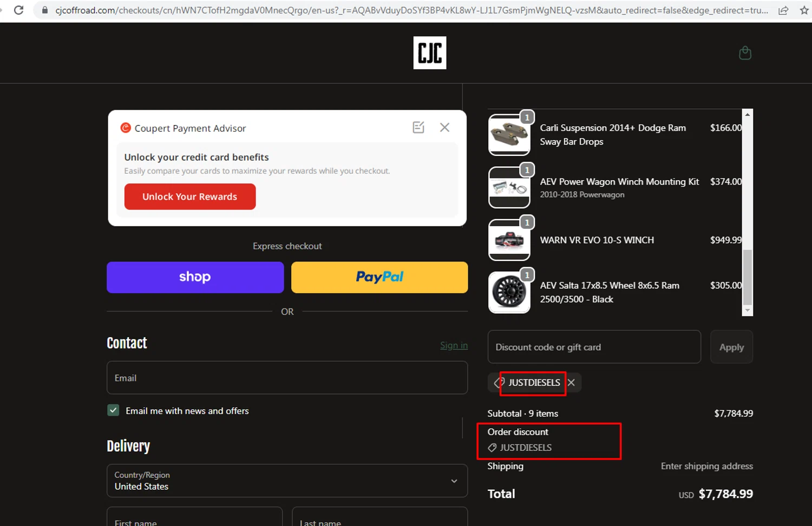
Task: Focus the Email input field
Action: (287, 378)
